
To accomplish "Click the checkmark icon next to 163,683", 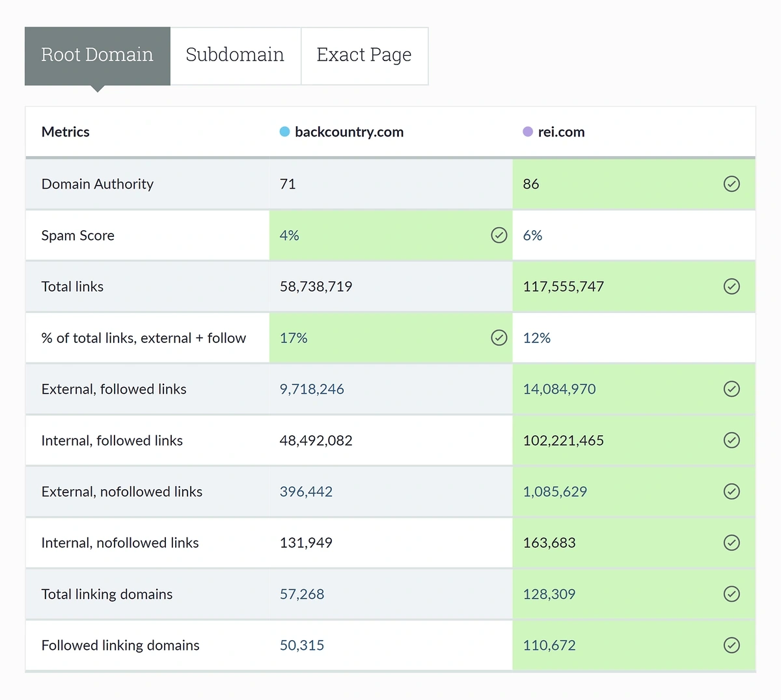I will pos(732,543).
